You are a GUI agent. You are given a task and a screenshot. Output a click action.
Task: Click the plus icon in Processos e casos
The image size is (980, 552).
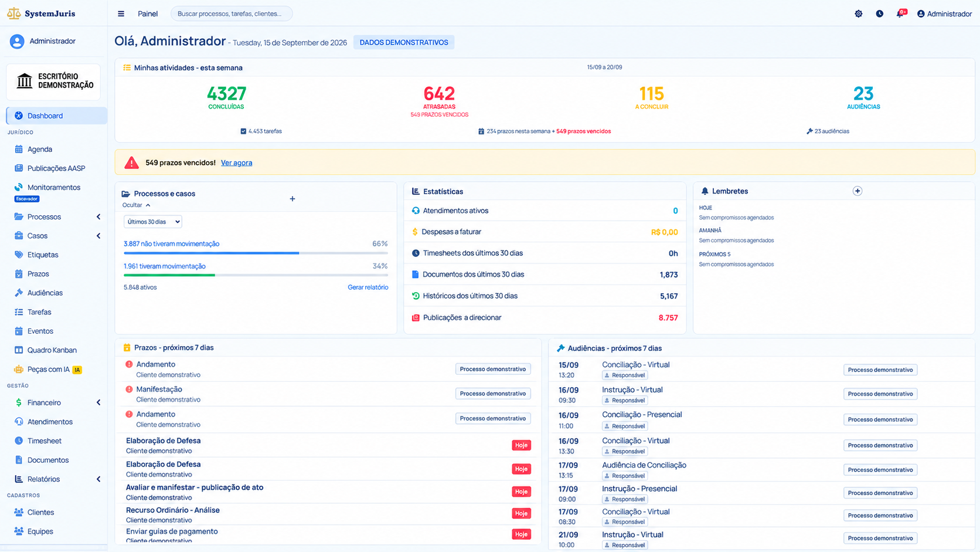point(292,199)
